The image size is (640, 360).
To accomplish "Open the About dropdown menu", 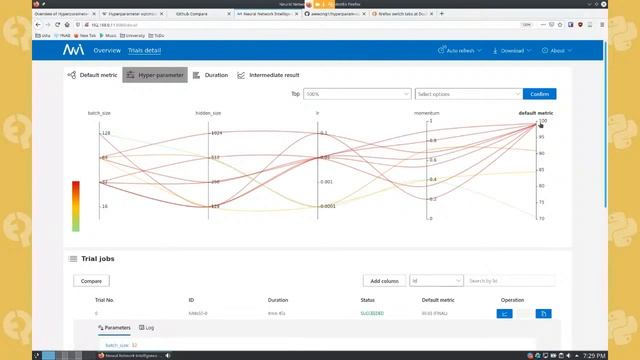I will click(557, 51).
